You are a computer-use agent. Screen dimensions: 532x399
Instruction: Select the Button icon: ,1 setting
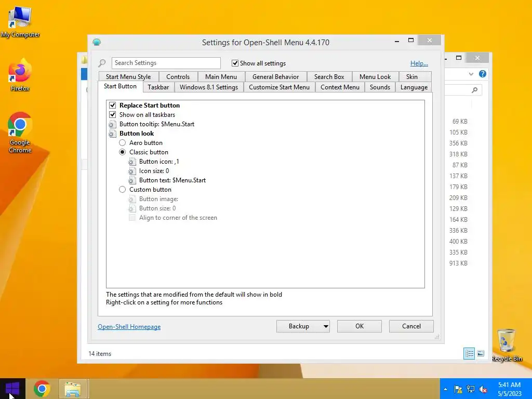159,162
